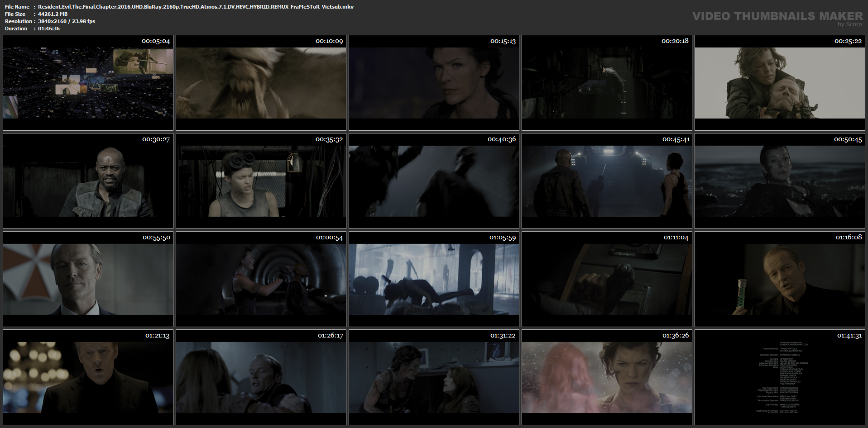The width and height of the screenshot is (868, 428).
Task: Click the Resolution label
Action: coord(19,21)
